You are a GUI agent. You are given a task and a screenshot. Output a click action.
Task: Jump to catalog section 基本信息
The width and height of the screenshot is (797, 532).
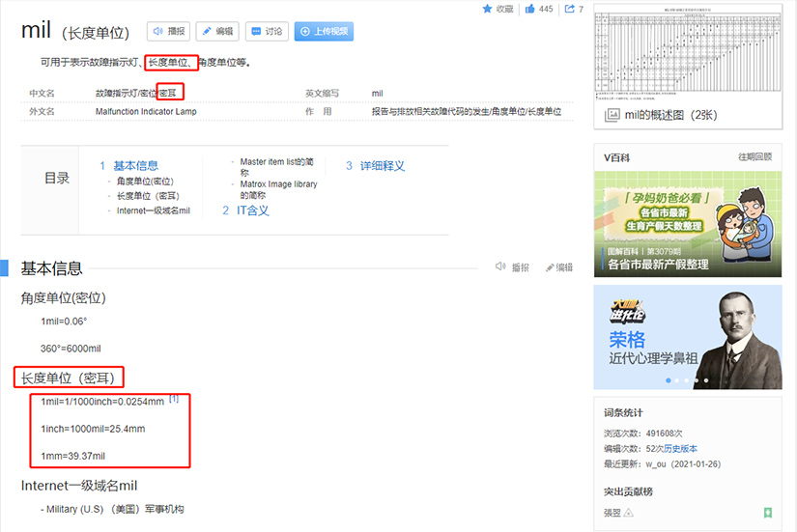point(135,166)
